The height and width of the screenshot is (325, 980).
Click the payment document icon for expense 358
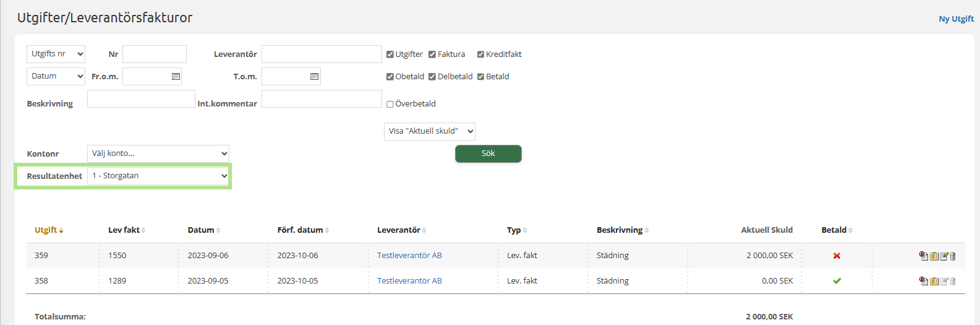[923, 281]
